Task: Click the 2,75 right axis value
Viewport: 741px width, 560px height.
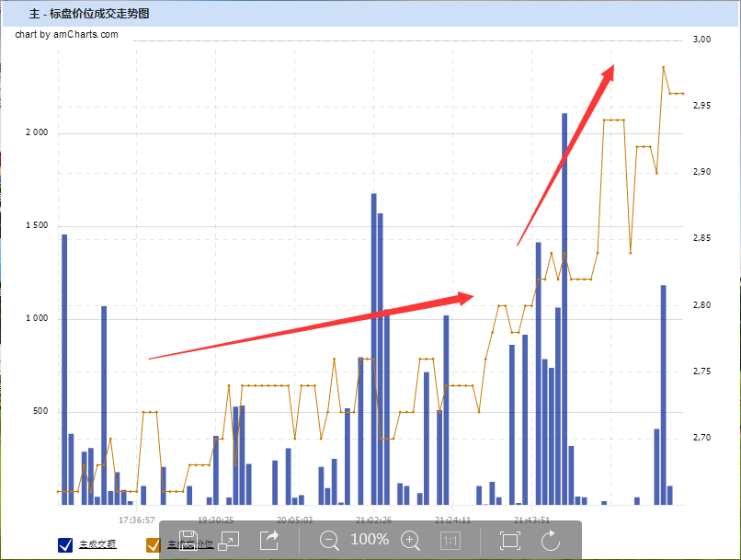Action: 701,371
